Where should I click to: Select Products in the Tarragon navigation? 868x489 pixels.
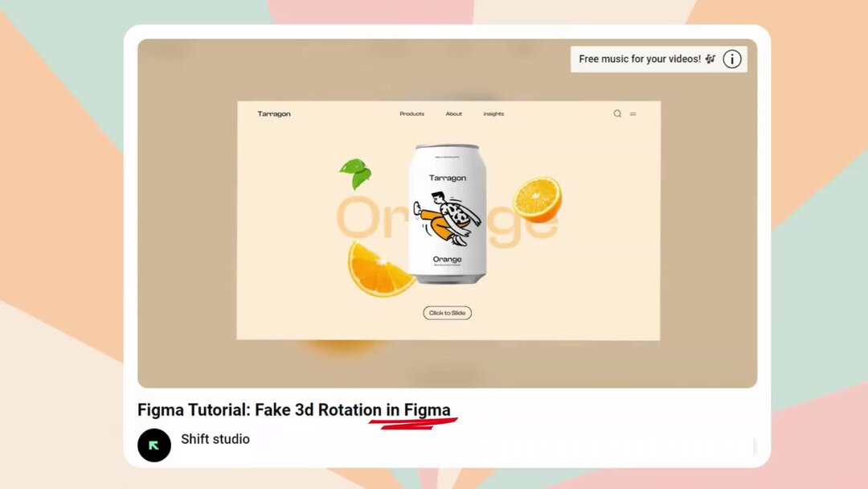coord(411,113)
